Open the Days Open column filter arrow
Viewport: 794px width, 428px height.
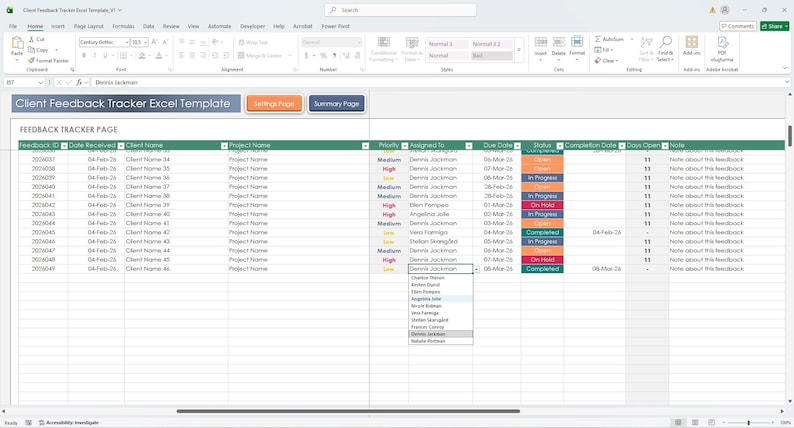tap(664, 146)
